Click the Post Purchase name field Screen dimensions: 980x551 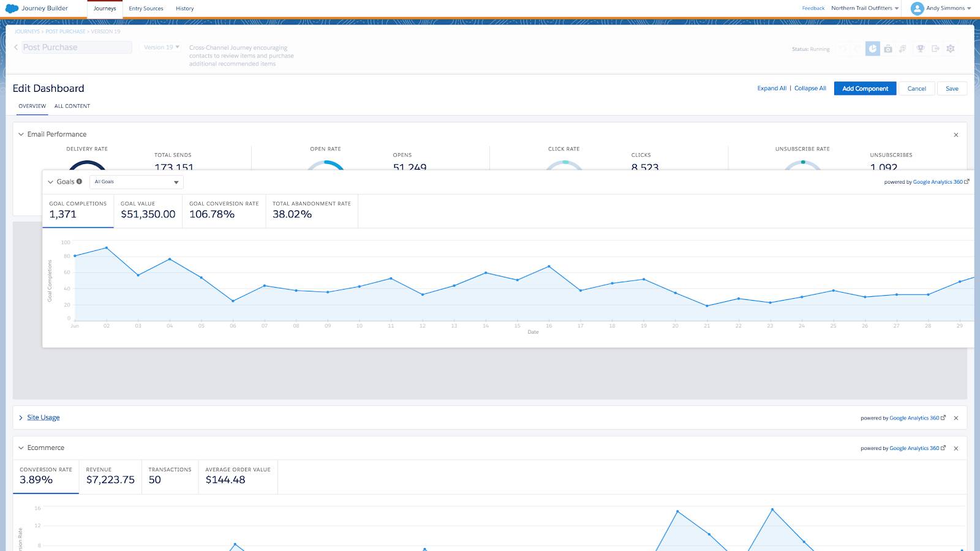[x=77, y=47]
